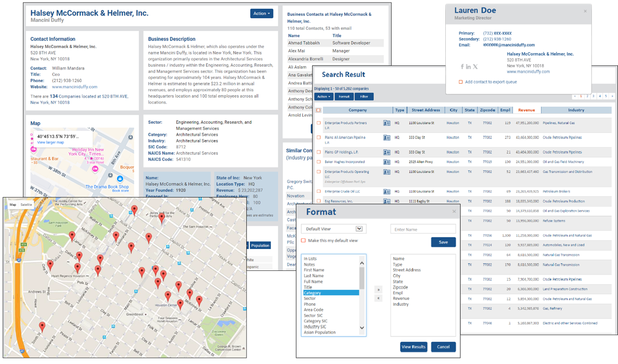Select the red pin beside Jones Hall
Image resolution: width=618 pixels, height=364 pixels.
coord(162,218)
